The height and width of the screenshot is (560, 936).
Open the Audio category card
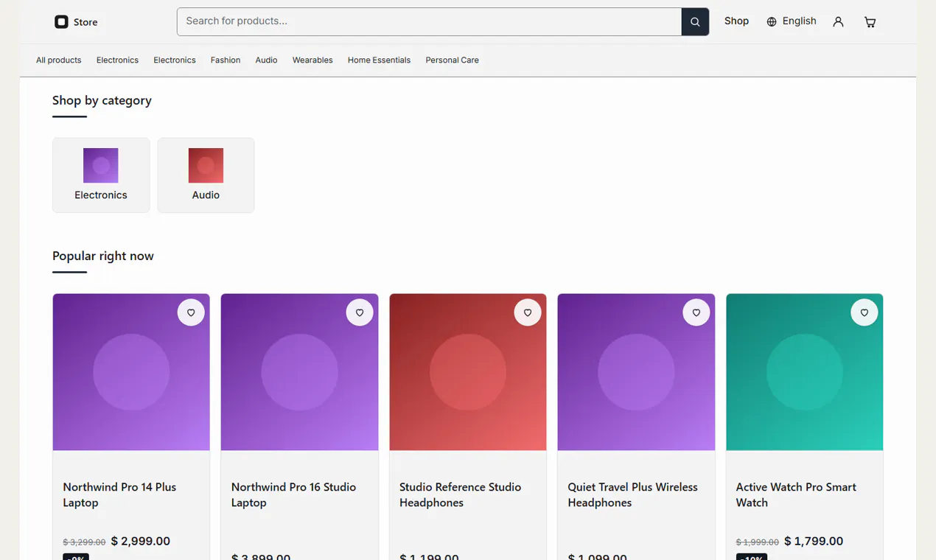click(x=206, y=175)
